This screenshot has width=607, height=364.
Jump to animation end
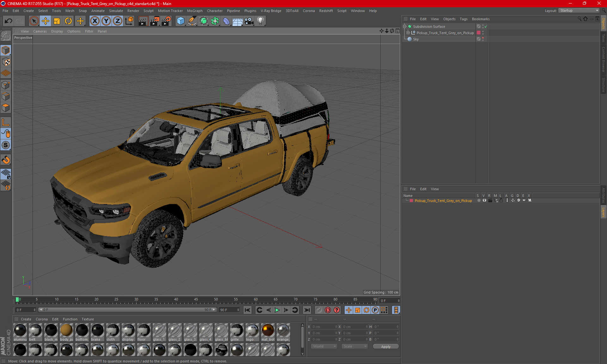(x=307, y=310)
